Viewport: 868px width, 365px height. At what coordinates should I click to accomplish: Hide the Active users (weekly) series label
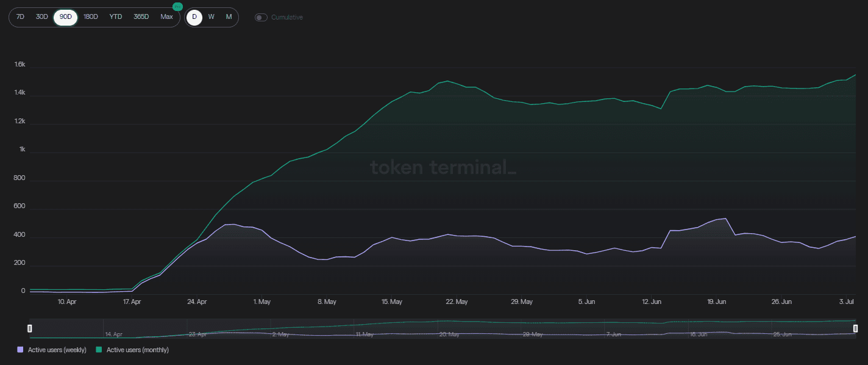[x=57, y=350]
